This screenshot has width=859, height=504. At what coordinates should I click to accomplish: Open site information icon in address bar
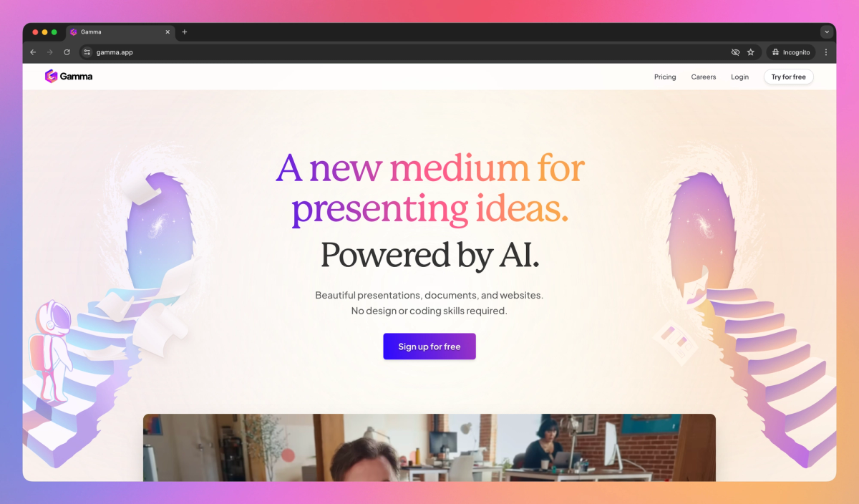coord(87,52)
